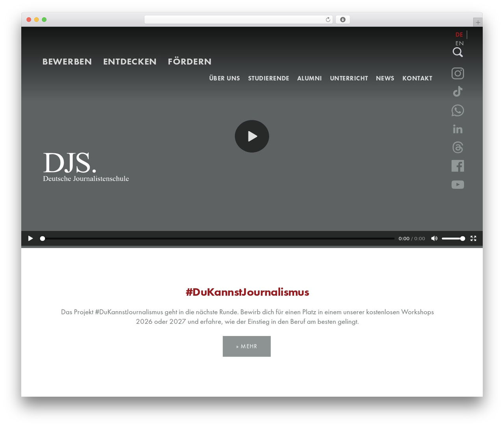
Task: Open the FÖRDERN menu
Action: pos(190,61)
